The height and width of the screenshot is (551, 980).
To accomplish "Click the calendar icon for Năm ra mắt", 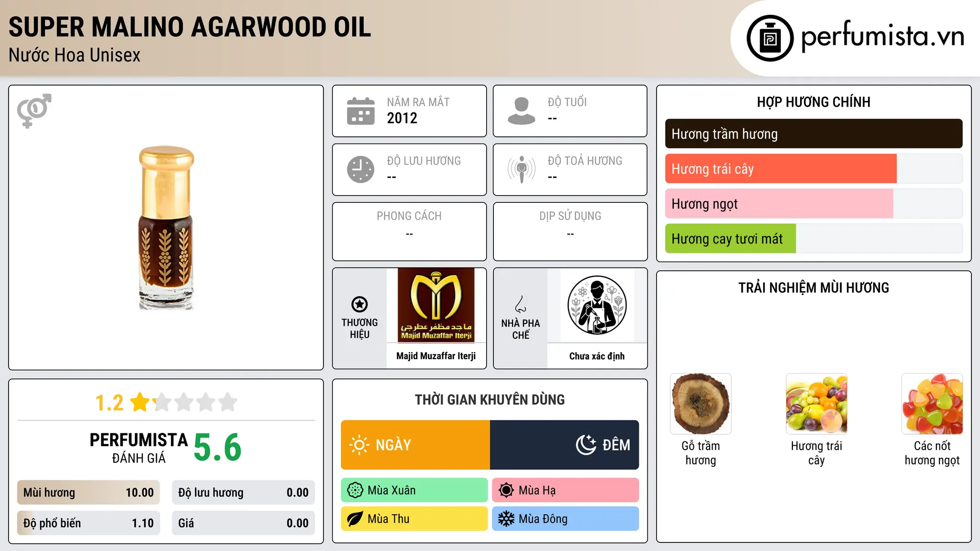I will click(x=360, y=111).
